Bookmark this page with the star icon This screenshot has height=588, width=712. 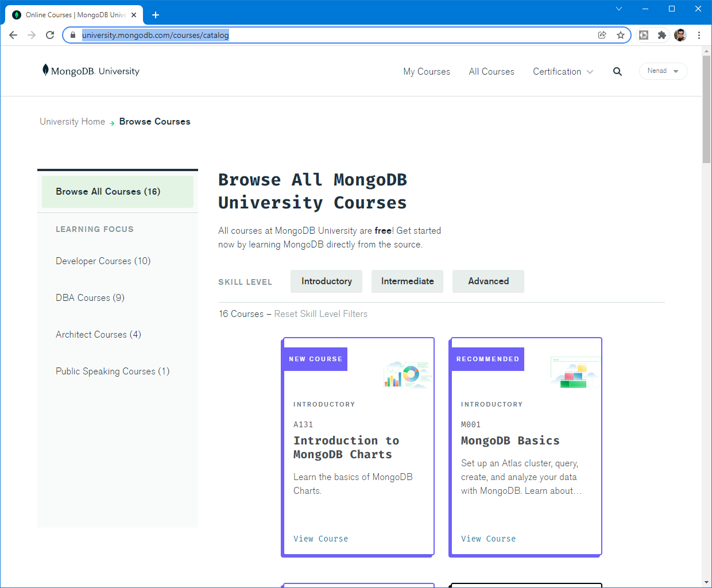click(621, 35)
